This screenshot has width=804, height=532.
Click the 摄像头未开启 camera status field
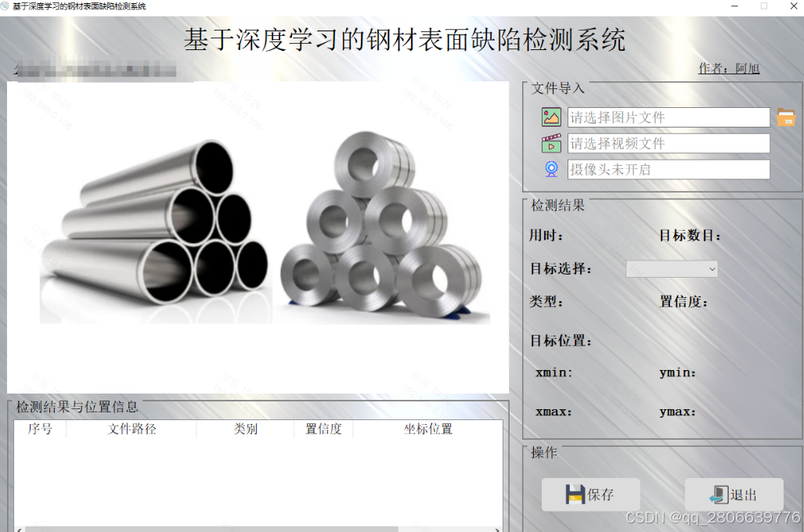click(x=668, y=169)
